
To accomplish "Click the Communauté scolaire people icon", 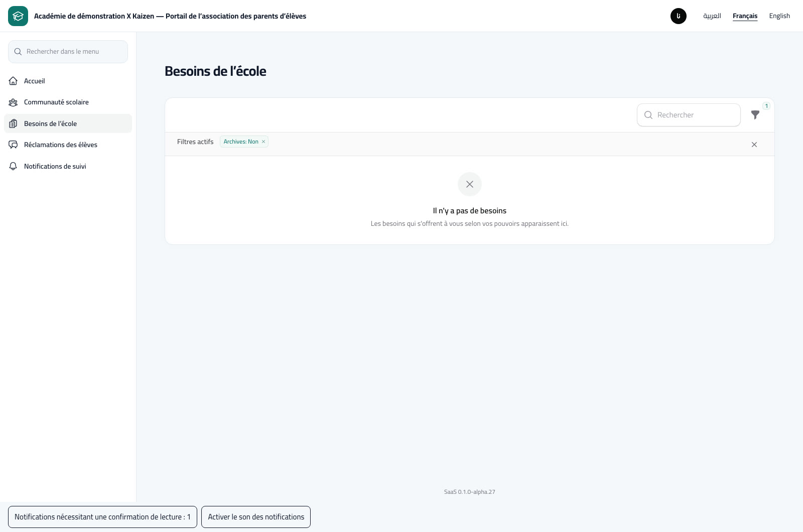I will (14, 102).
